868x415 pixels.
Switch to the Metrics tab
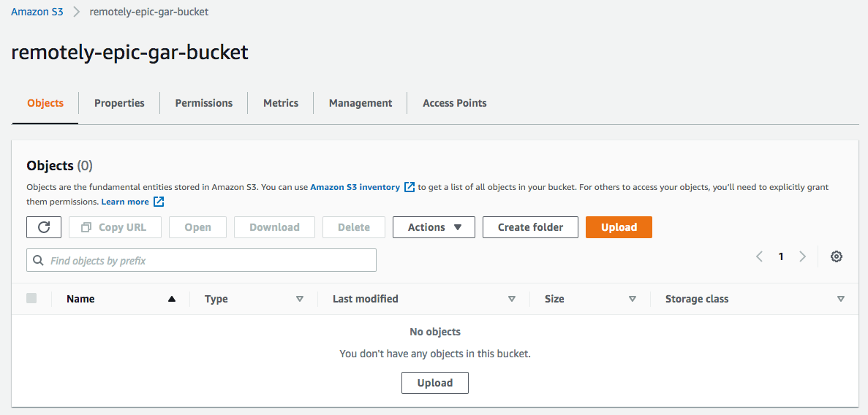[281, 103]
